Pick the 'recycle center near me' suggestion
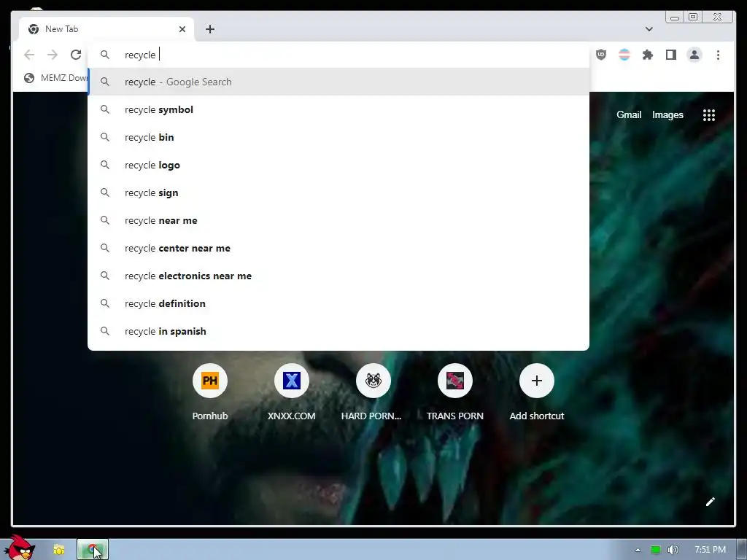Screen dimensions: 747x560 (x=338, y=248)
